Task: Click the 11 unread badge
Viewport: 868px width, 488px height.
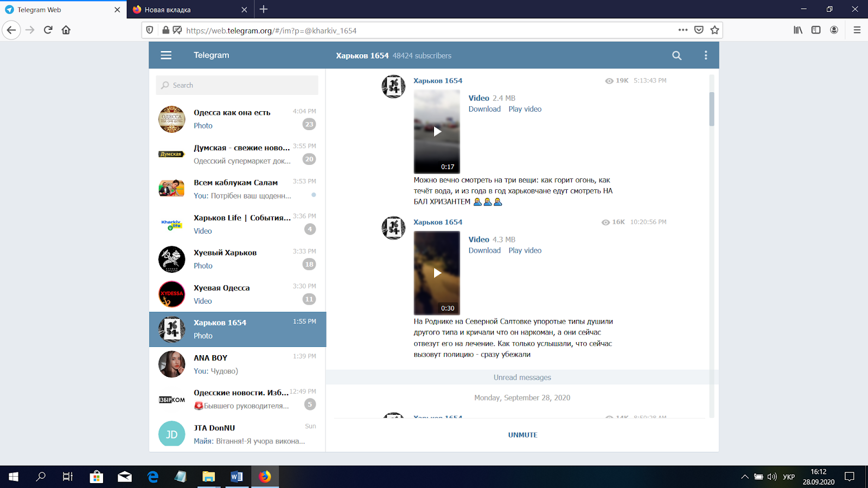Action: coord(309,299)
